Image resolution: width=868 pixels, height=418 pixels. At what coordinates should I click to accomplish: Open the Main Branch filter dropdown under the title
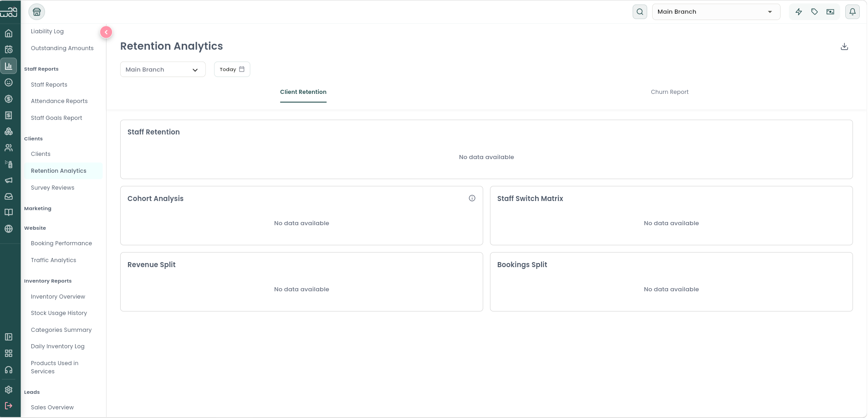(x=163, y=69)
